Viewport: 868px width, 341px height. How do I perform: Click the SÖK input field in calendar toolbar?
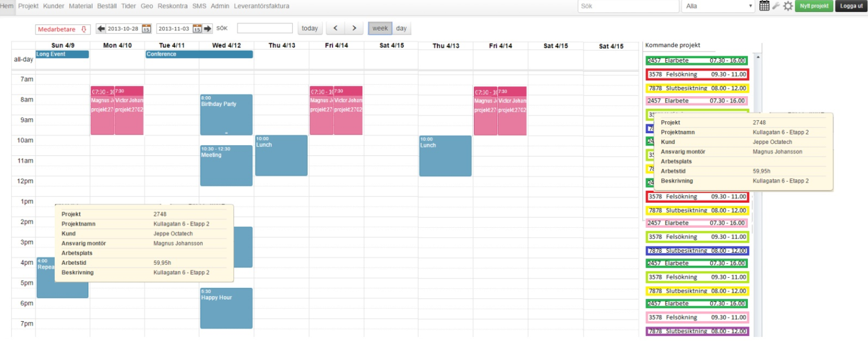(x=265, y=28)
